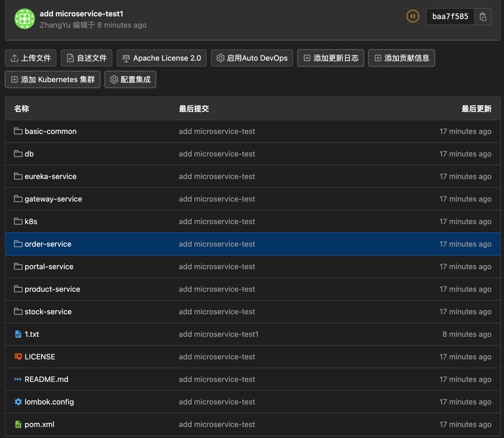
Task: Open the 自述文件 readme button
Action: tap(87, 58)
